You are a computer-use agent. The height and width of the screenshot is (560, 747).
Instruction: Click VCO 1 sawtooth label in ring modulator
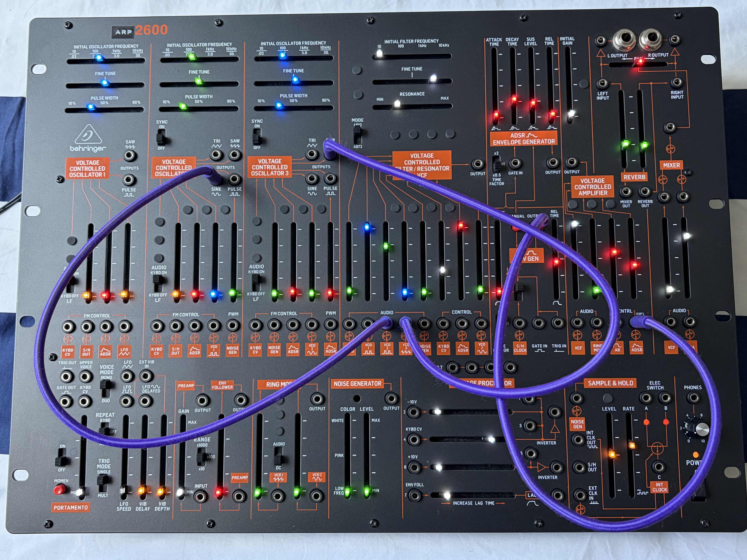279,477
